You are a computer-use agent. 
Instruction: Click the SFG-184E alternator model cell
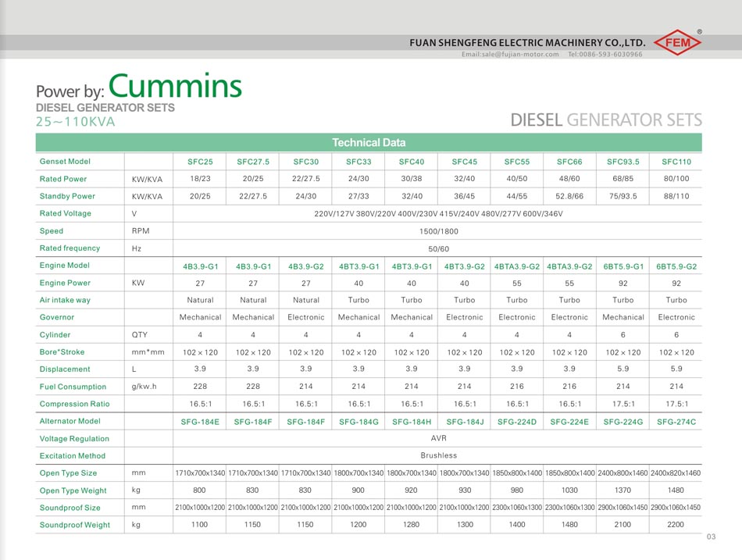pos(200,422)
